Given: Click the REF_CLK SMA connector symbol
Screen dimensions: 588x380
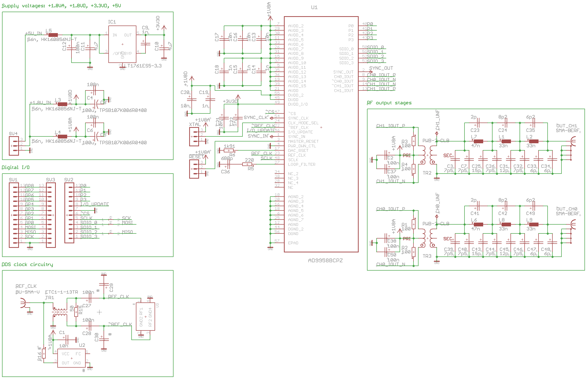Looking at the screenshot, I should [23, 303].
